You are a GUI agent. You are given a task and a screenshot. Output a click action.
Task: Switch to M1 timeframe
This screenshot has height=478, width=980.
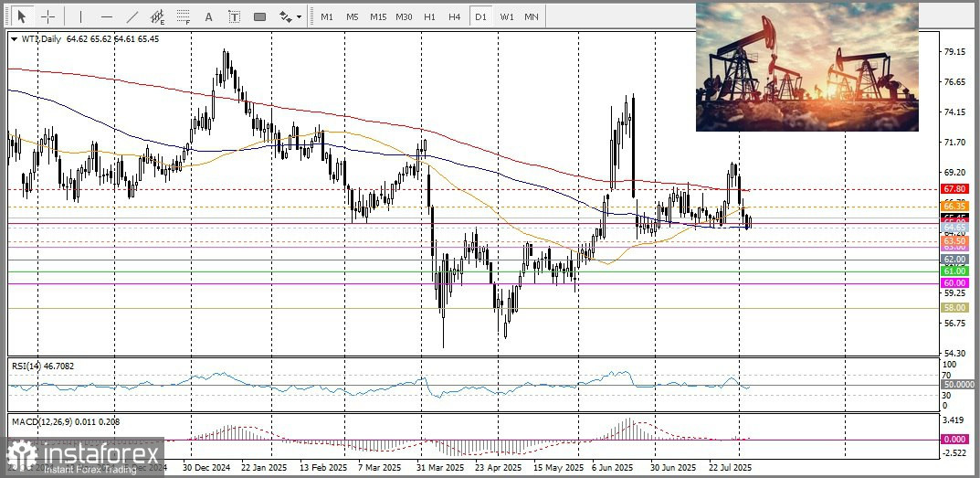327,16
